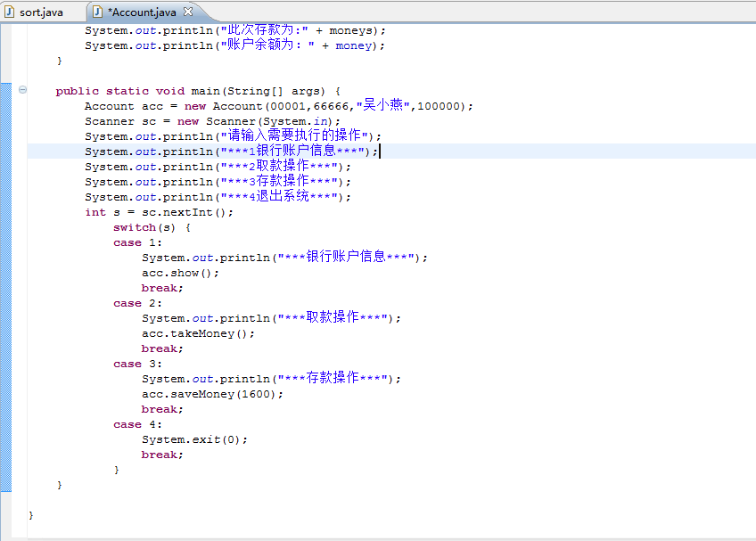Click the line 'public static void main(String[] args) {'
The height and width of the screenshot is (541, 756).
pyautogui.click(x=198, y=91)
